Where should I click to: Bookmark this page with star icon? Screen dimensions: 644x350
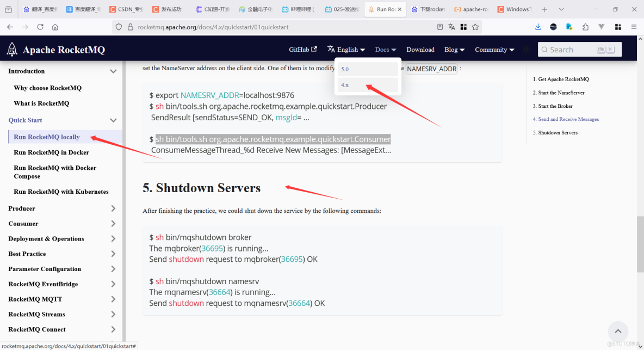475,27
